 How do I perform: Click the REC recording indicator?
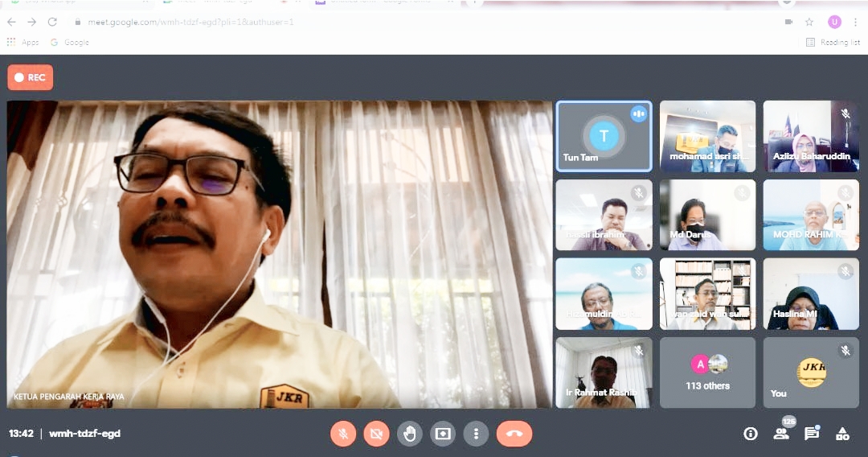tap(31, 77)
